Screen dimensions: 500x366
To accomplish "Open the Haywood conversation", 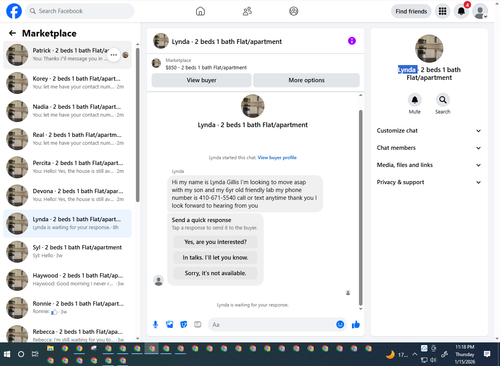I will [x=67, y=280].
